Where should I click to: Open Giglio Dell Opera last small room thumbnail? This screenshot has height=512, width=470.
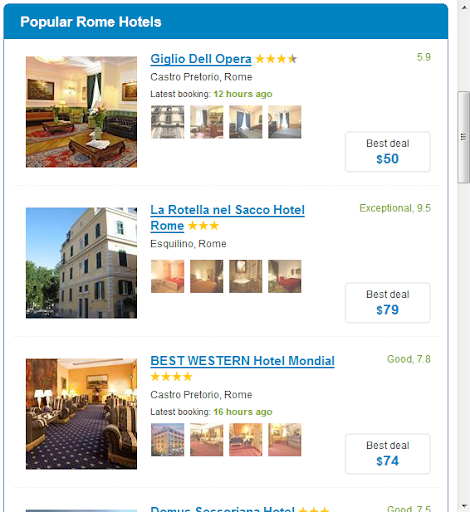(285, 122)
